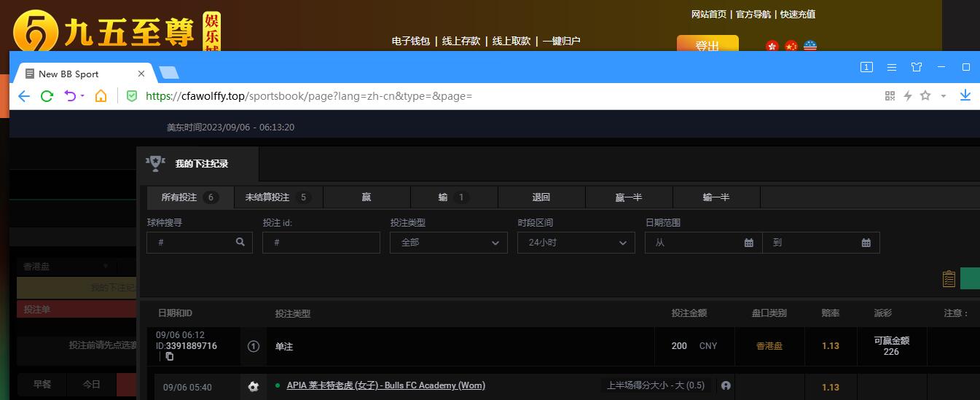980x400 pixels.
Task: Open the QR code icon in address bar
Action: 890,95
